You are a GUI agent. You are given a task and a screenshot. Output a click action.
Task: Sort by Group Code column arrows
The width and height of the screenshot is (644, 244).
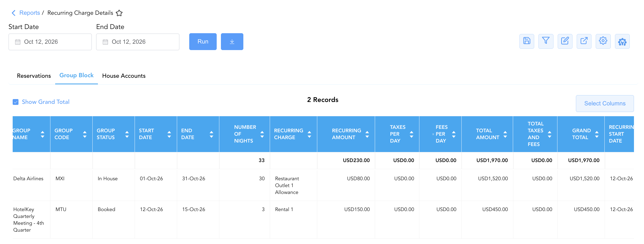pos(85,134)
